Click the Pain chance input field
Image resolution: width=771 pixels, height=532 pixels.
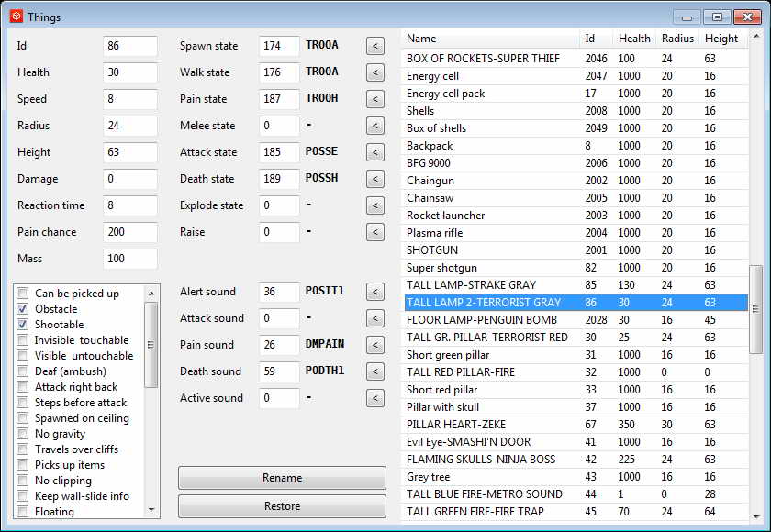pos(130,232)
